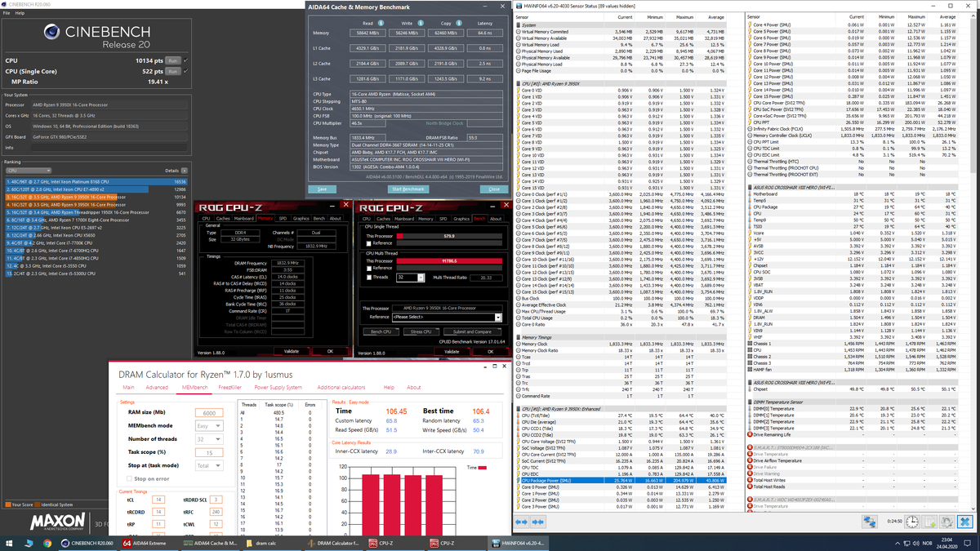
Task: Click RAM size (Mb) input field
Action: [x=208, y=413]
